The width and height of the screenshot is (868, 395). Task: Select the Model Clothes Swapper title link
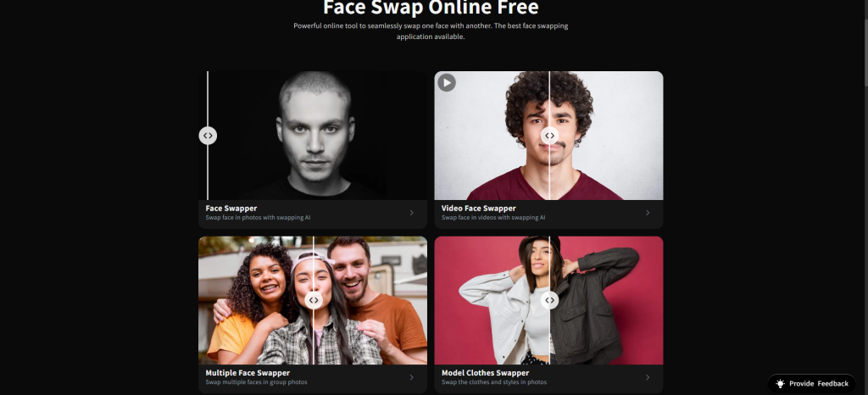485,373
